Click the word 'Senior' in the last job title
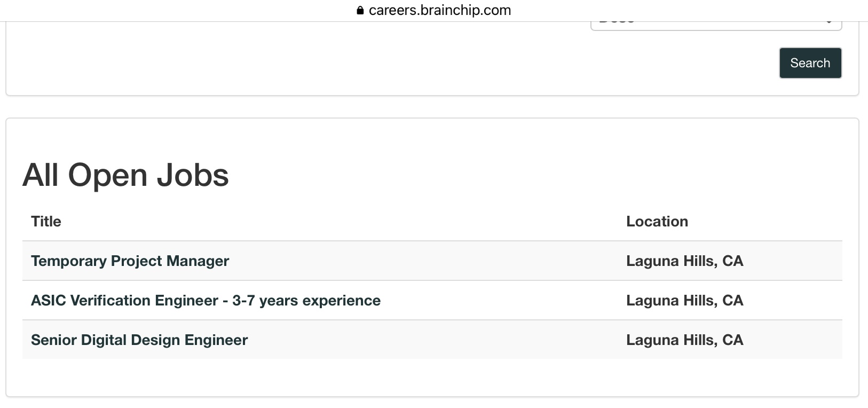The image size is (868, 408). point(53,340)
